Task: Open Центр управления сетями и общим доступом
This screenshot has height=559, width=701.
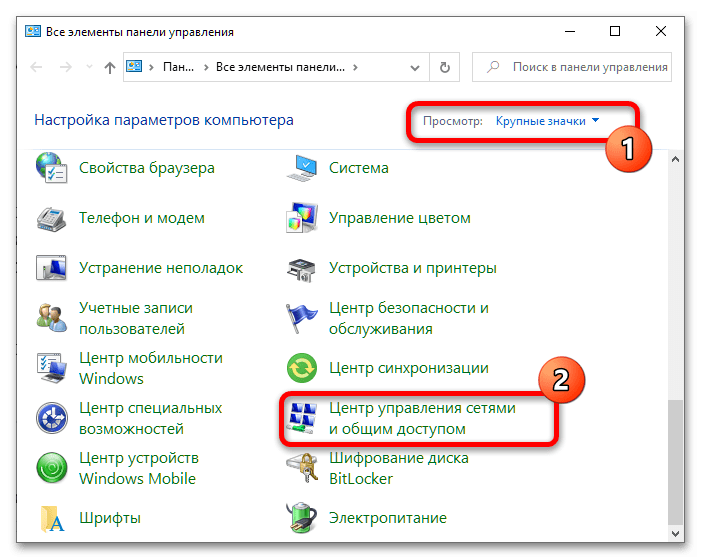Action: point(422,418)
